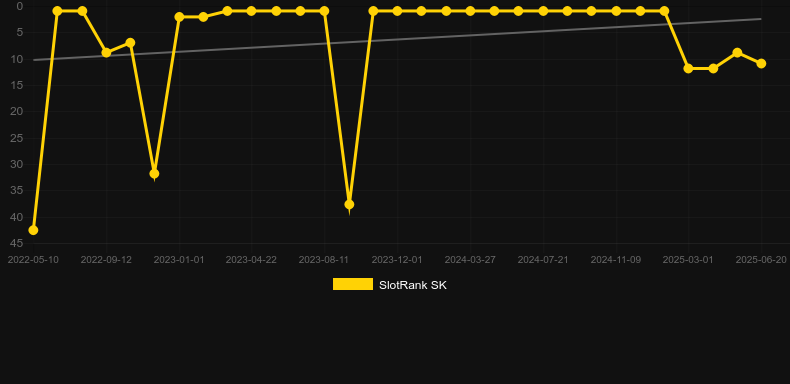Click the 2023-12-01 x-axis date label
Viewport: 790px width, 384px height.
click(397, 260)
